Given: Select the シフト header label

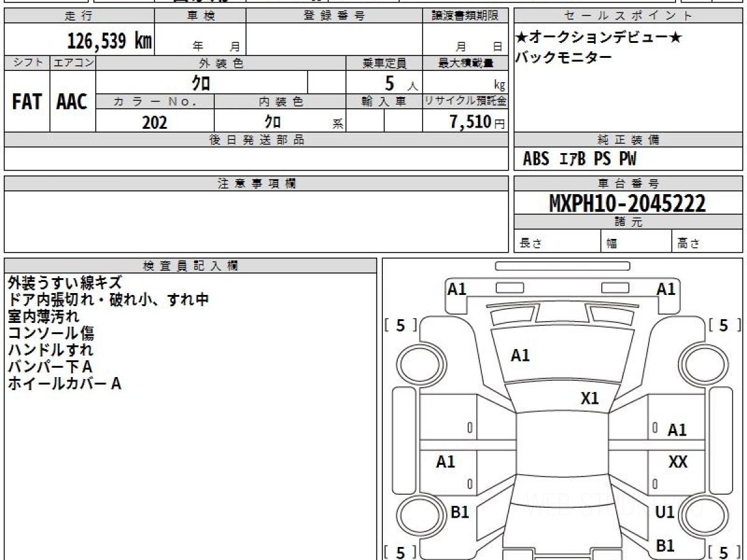Looking at the screenshot, I should (27, 63).
